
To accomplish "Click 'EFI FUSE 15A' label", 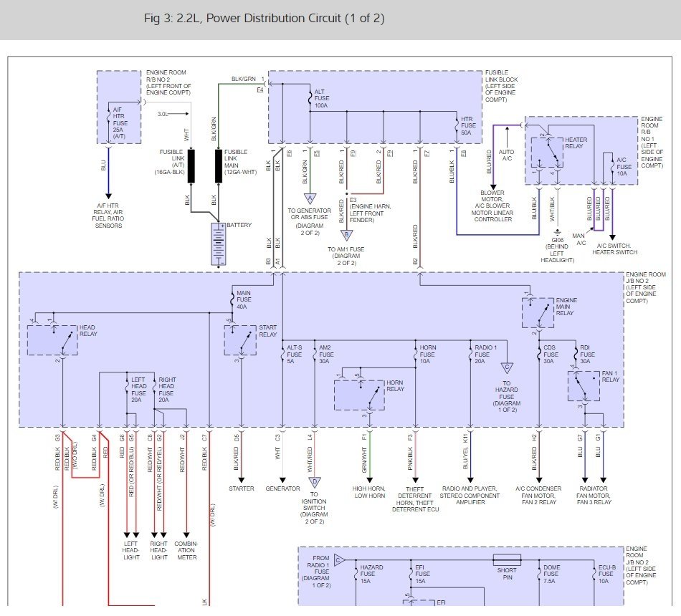I will pos(422,574).
